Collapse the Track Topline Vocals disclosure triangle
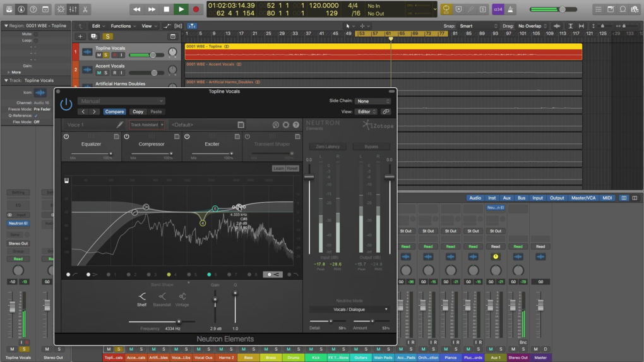This screenshot has width=644, height=362. coord(6,80)
